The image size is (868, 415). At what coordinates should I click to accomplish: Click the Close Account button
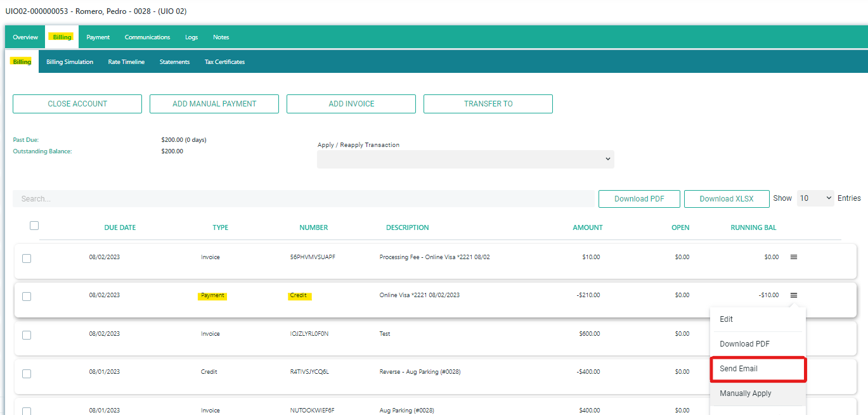point(77,104)
